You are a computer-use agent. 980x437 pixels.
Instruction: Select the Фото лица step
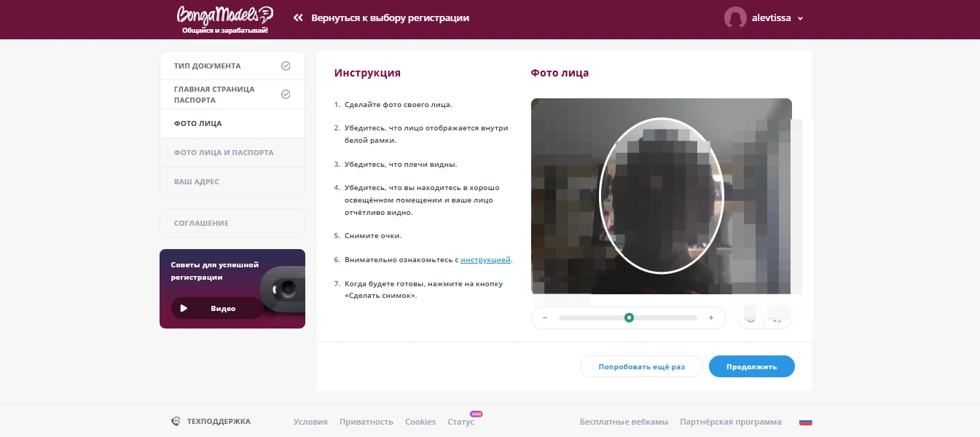[198, 124]
